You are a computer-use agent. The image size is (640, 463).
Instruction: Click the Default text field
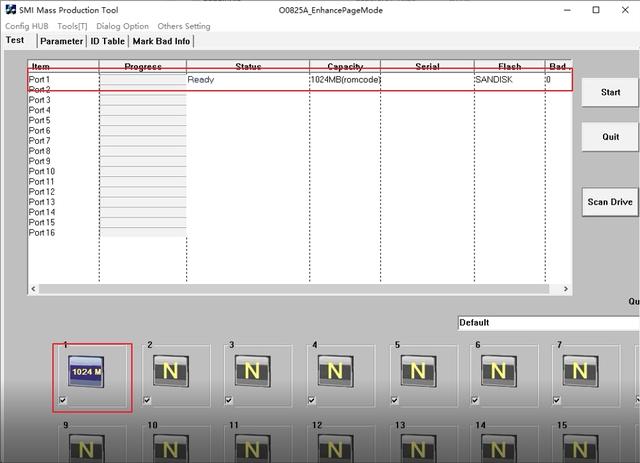[549, 323]
